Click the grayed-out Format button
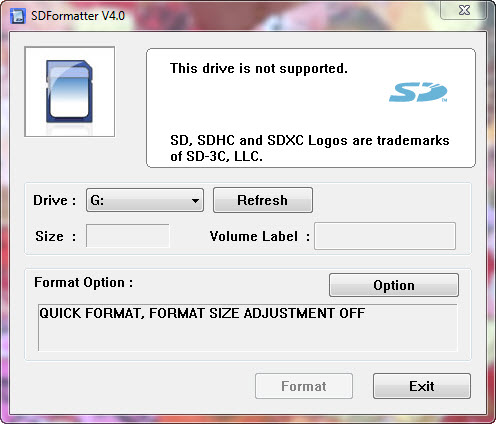Screen dimensions: 496x424 (x=304, y=386)
